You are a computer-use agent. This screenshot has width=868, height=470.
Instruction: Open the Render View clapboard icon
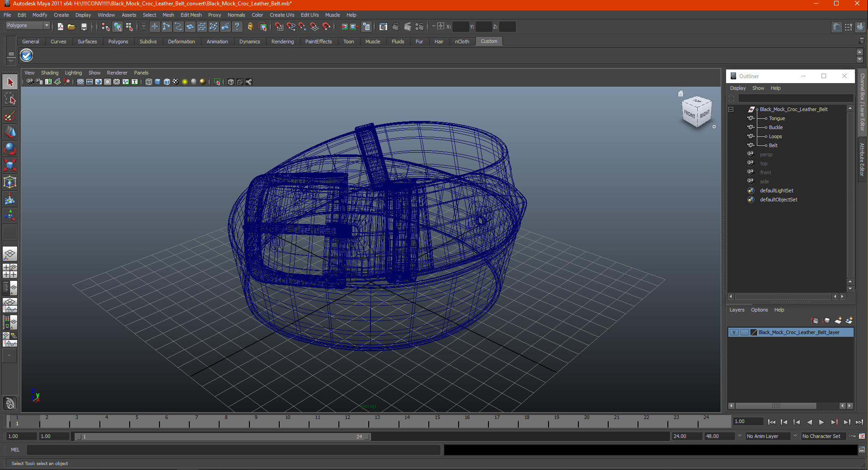[383, 27]
